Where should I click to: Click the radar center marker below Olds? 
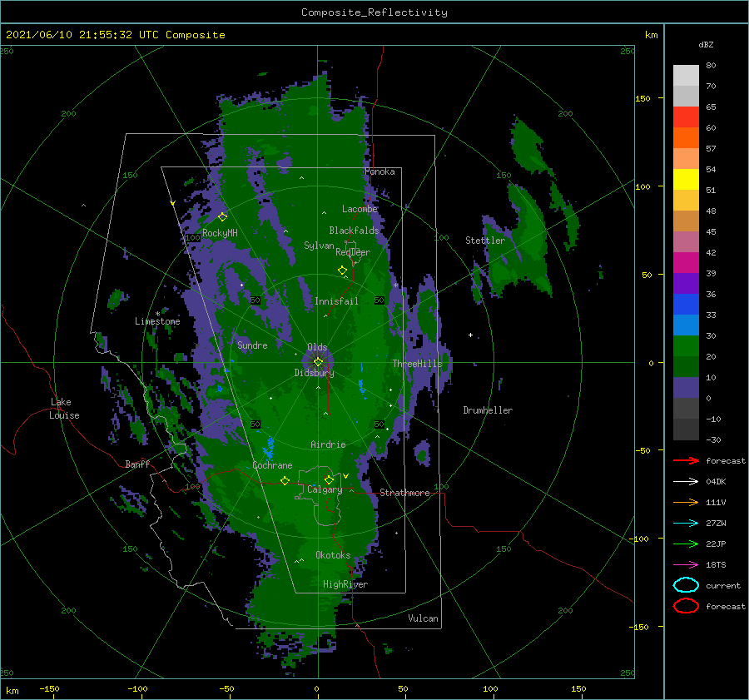(x=318, y=362)
